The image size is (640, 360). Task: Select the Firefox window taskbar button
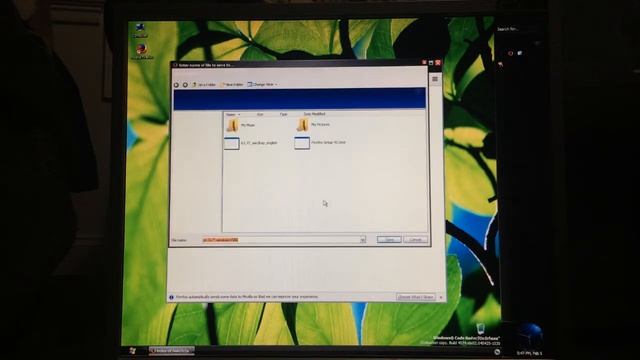[171, 351]
